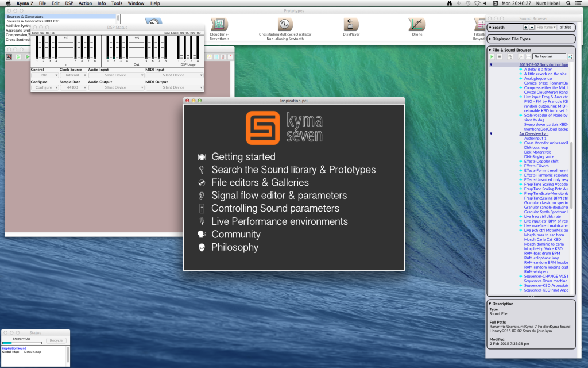Open the DSP menu in menu bar

click(69, 3)
